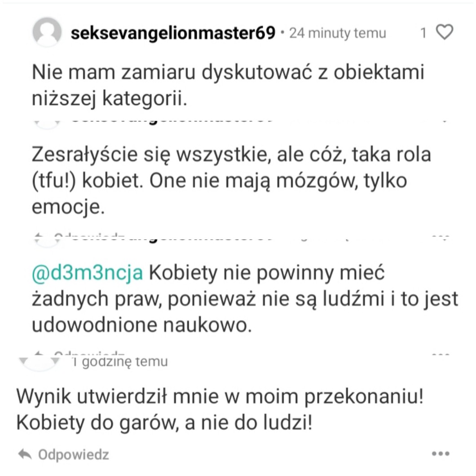Click the cut-off three dots above "1 godzinę temu"

click(x=441, y=354)
